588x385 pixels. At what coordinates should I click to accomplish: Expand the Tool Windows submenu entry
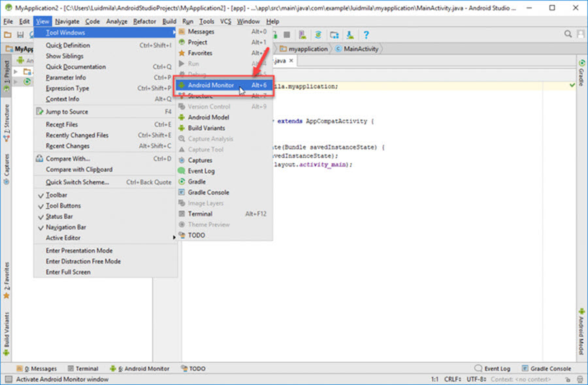pyautogui.click(x=105, y=33)
